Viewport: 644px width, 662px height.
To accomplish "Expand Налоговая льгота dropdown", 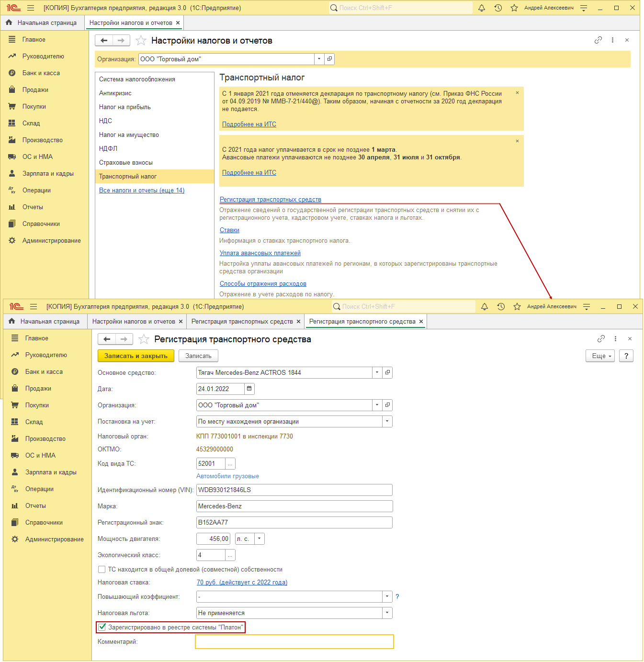I will pyautogui.click(x=387, y=613).
